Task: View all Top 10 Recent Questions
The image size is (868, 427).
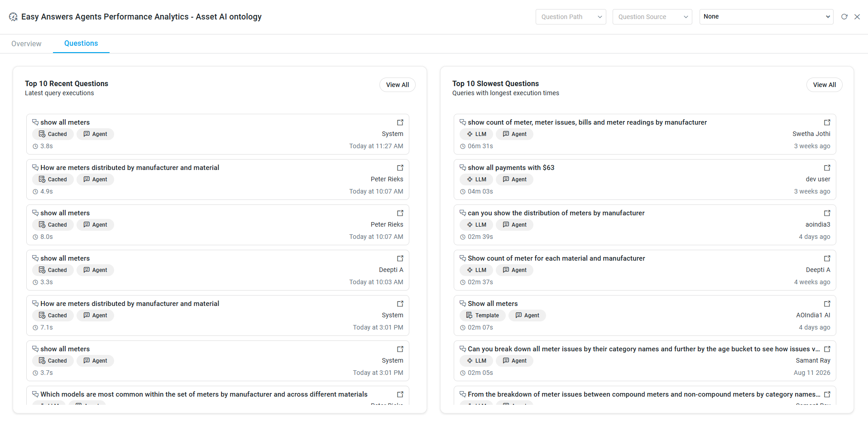Action: click(397, 85)
